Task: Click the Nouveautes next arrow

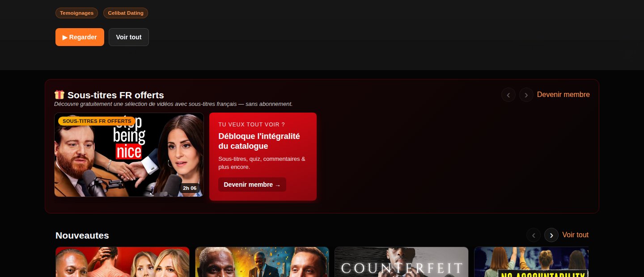Action: pyautogui.click(x=551, y=235)
